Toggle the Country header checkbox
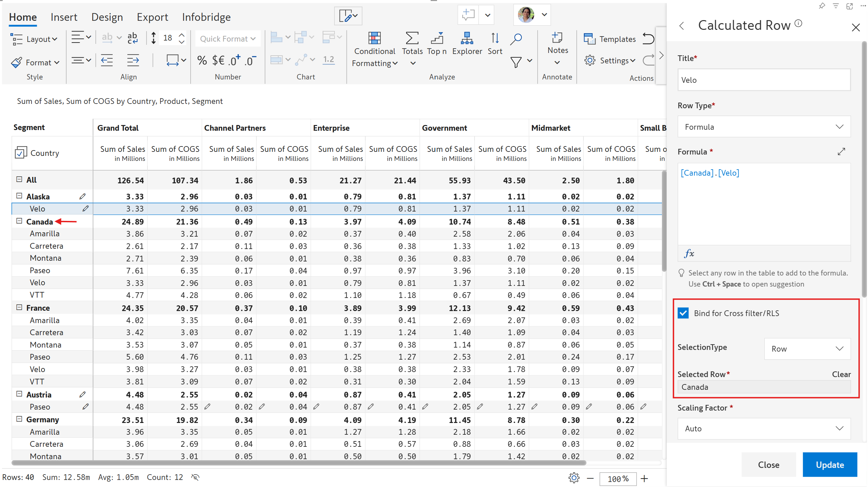Screen dimensions: 868x488 click(20, 153)
